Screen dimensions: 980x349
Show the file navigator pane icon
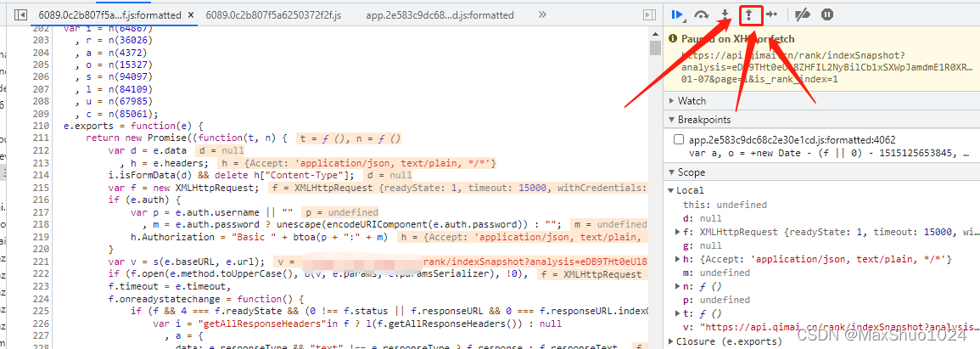tap(20, 14)
